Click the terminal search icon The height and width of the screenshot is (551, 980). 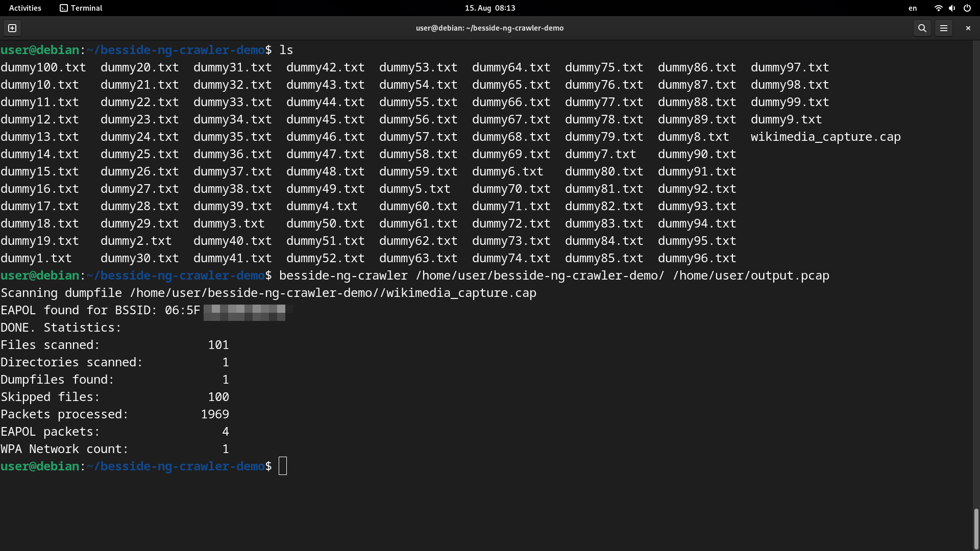[922, 28]
